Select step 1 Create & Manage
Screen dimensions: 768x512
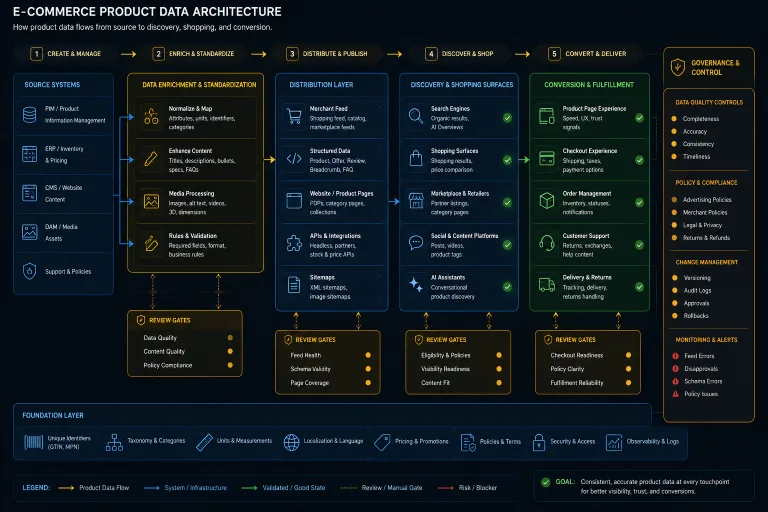65,53
